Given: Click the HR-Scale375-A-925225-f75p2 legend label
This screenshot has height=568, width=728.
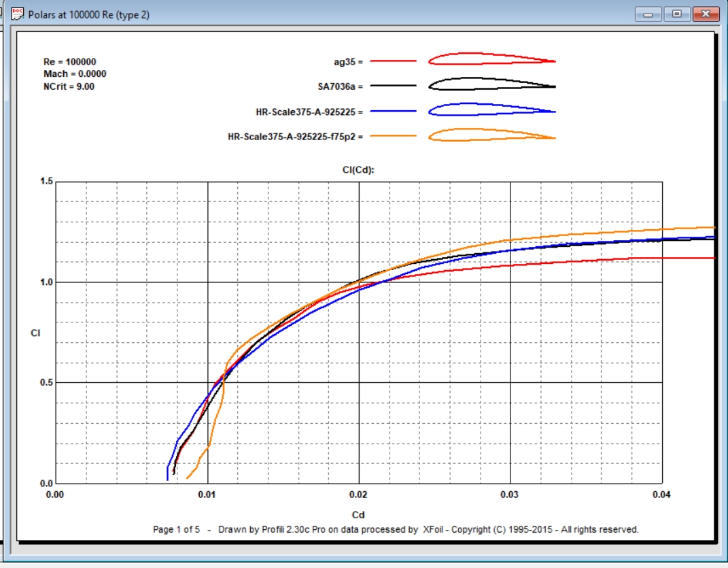Looking at the screenshot, I should click(295, 137).
